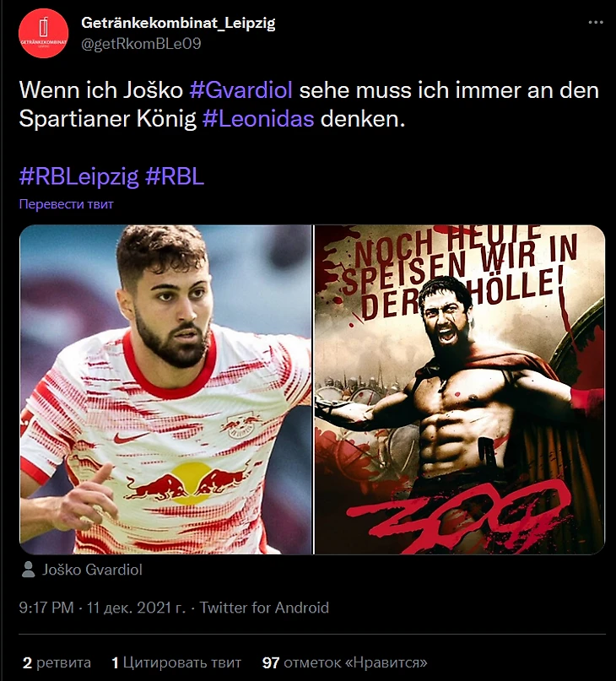Image resolution: width=616 pixels, height=681 pixels.
Task: View the 97 отметок «Нравится» list
Action: tap(345, 662)
